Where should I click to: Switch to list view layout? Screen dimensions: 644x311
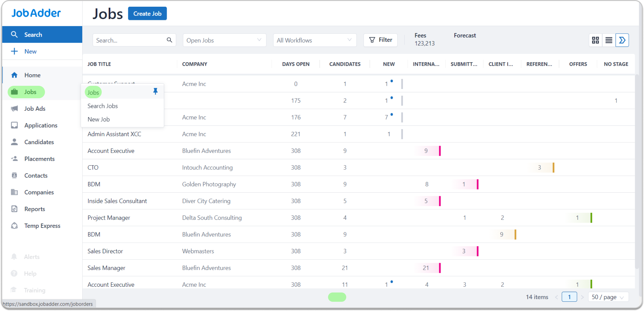pos(609,40)
